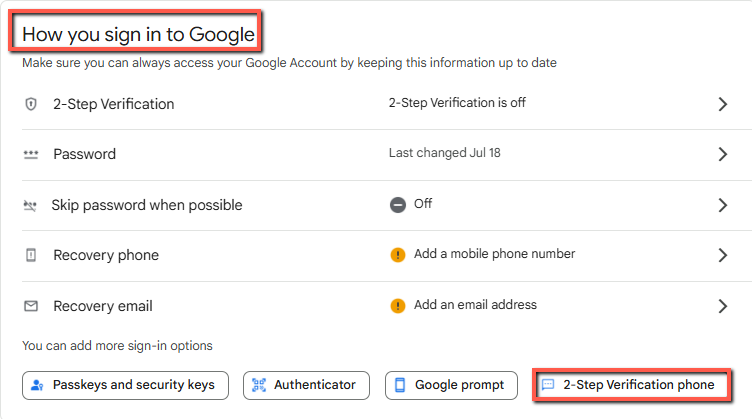Click the Password asterisks icon
The image size is (752, 419).
pyautogui.click(x=31, y=154)
